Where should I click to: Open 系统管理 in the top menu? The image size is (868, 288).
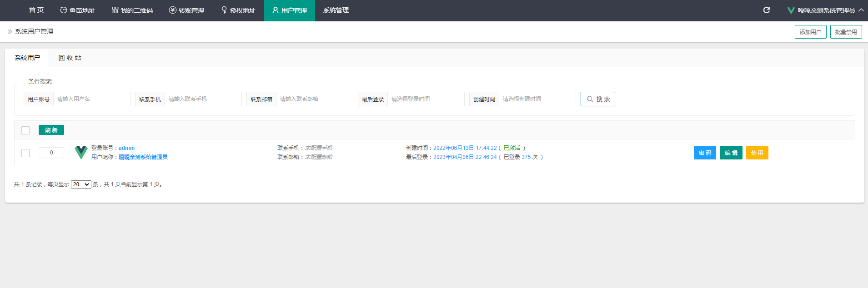tap(336, 10)
